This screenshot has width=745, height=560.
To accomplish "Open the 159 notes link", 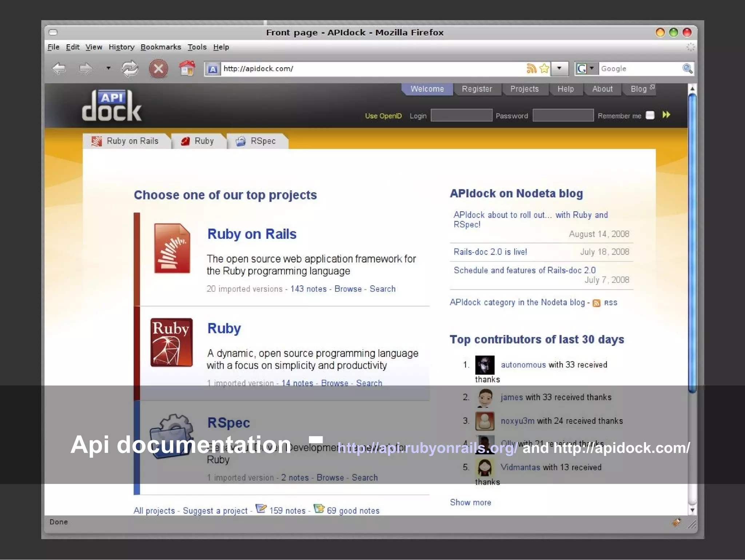I will (x=287, y=511).
